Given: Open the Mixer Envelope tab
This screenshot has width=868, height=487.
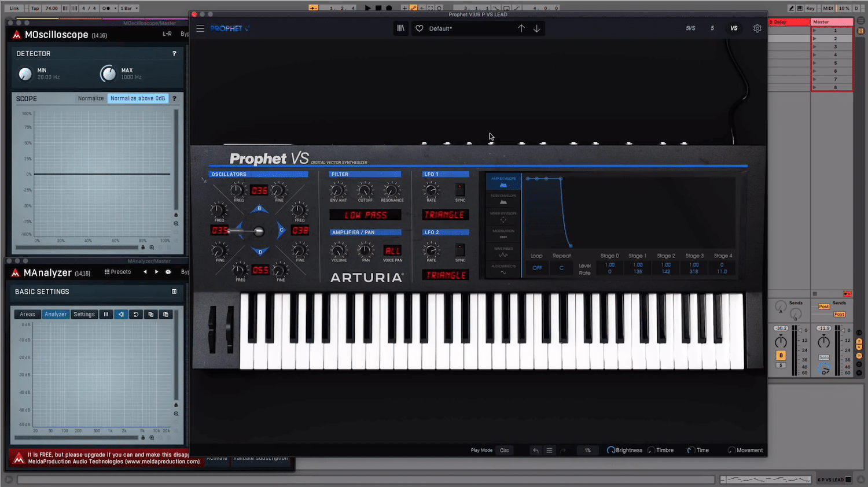Looking at the screenshot, I should tap(503, 216).
